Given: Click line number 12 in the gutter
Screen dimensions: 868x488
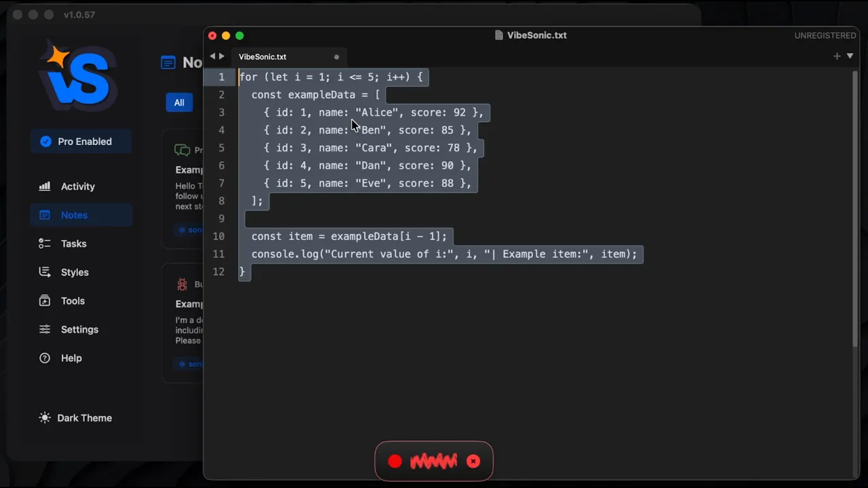Looking at the screenshot, I should [218, 271].
